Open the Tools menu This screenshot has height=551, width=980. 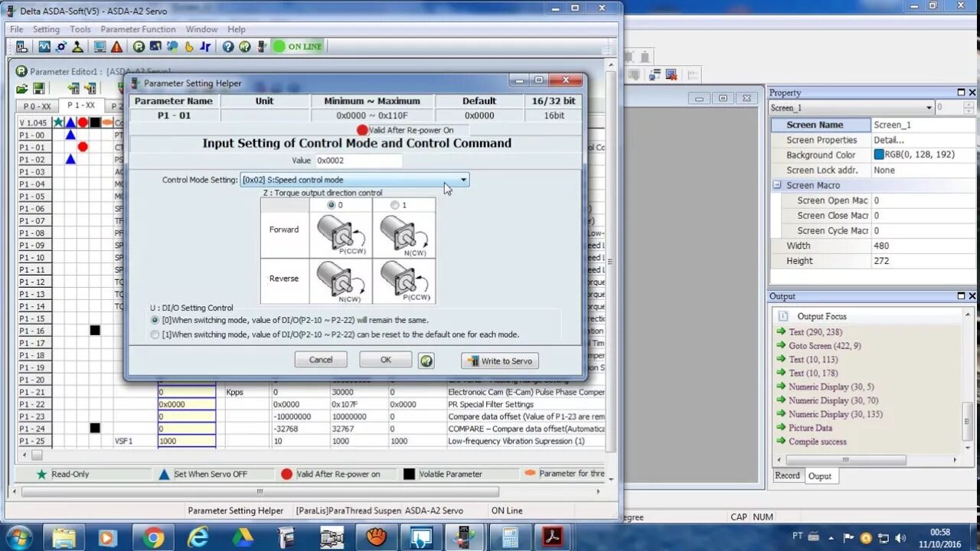(80, 29)
